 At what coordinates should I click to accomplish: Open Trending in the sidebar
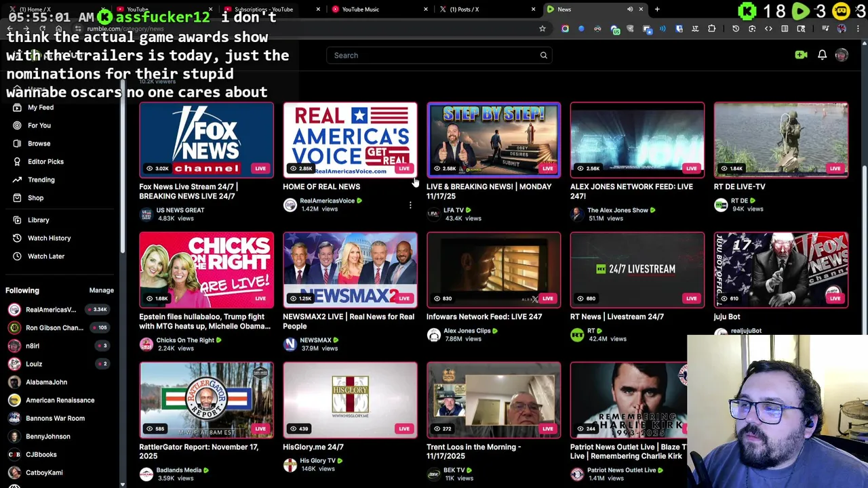click(41, 180)
